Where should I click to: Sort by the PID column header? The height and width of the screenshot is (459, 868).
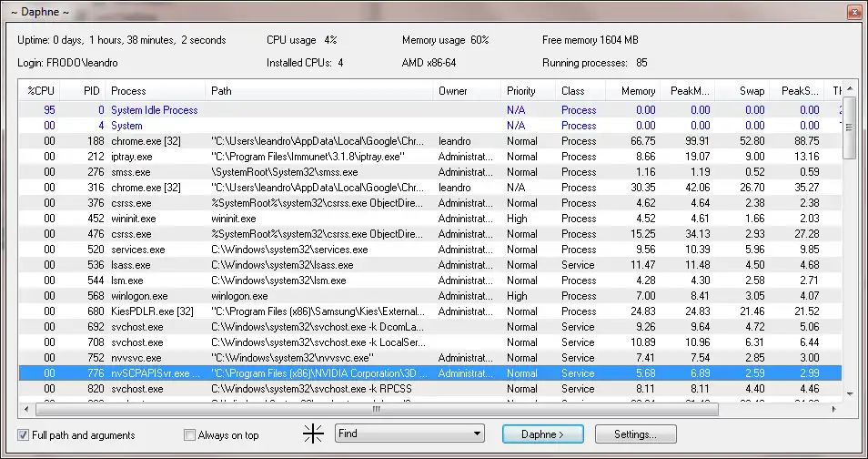coord(83,91)
